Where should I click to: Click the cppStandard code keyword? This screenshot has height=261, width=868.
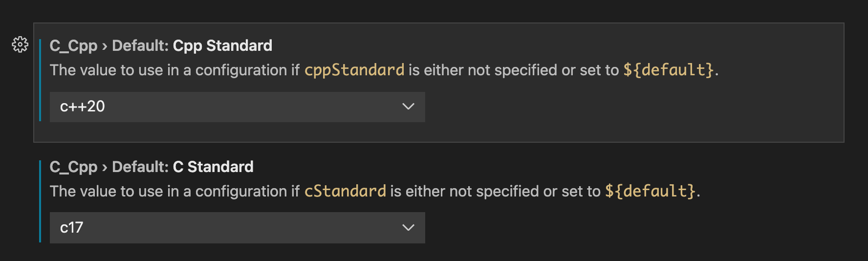tap(354, 70)
